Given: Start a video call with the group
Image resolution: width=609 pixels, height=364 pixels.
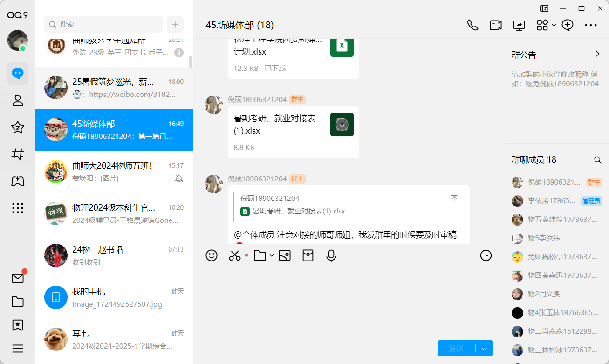Looking at the screenshot, I should point(496,25).
